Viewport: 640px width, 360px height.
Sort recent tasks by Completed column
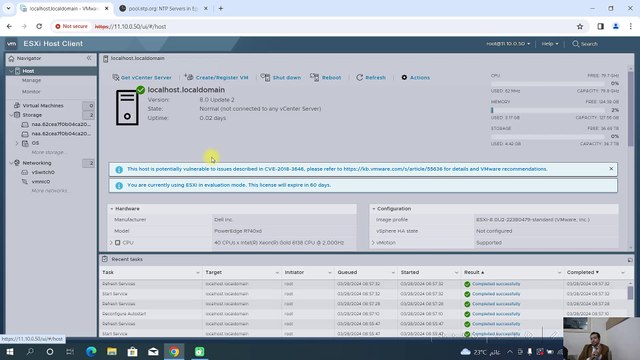coord(582,272)
